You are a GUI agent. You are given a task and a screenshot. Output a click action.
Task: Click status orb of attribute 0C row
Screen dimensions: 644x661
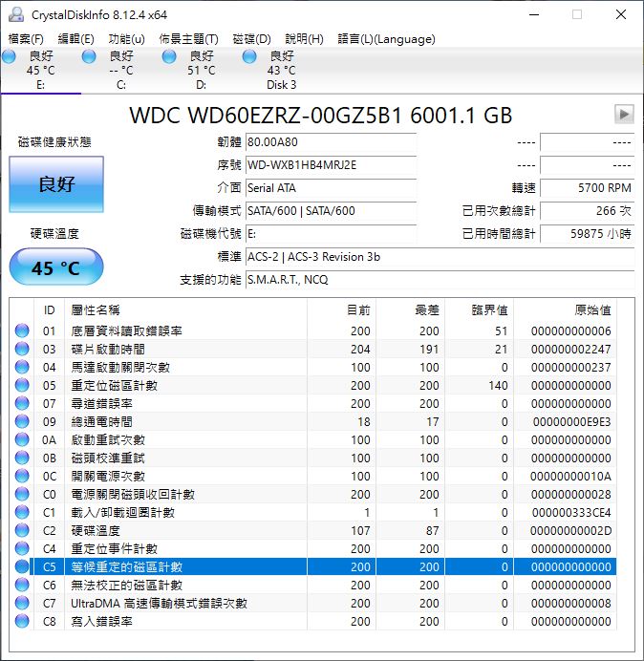click(x=22, y=476)
